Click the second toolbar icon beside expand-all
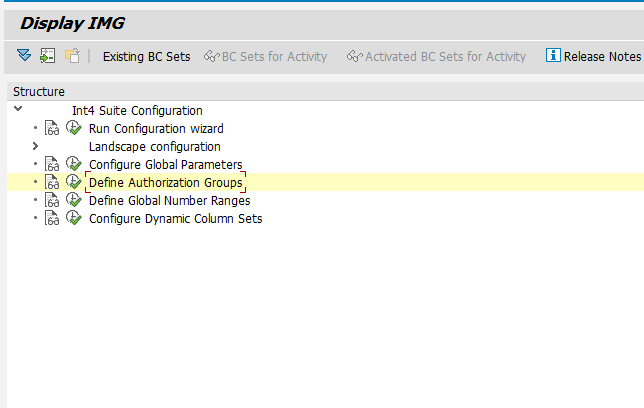This screenshot has width=644, height=408. click(x=47, y=56)
